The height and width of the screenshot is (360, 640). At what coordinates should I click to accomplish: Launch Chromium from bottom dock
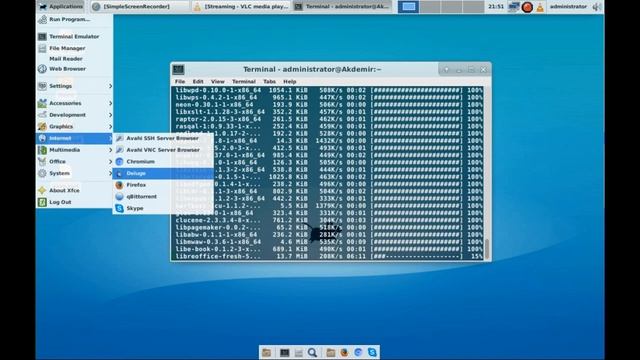(x=358, y=352)
